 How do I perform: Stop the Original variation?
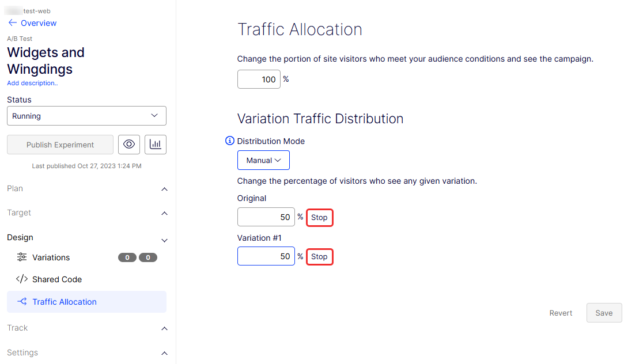[x=319, y=217]
